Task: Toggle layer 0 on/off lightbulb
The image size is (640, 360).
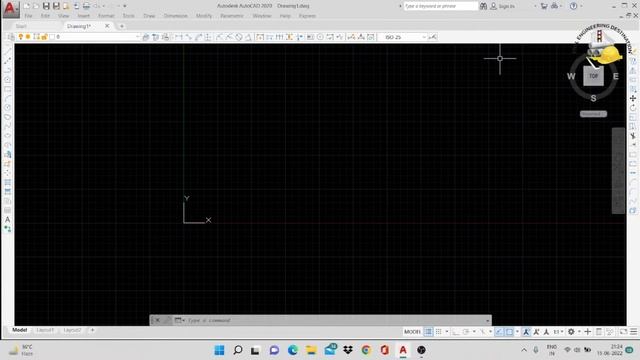Action: pyautogui.click(x=21, y=37)
